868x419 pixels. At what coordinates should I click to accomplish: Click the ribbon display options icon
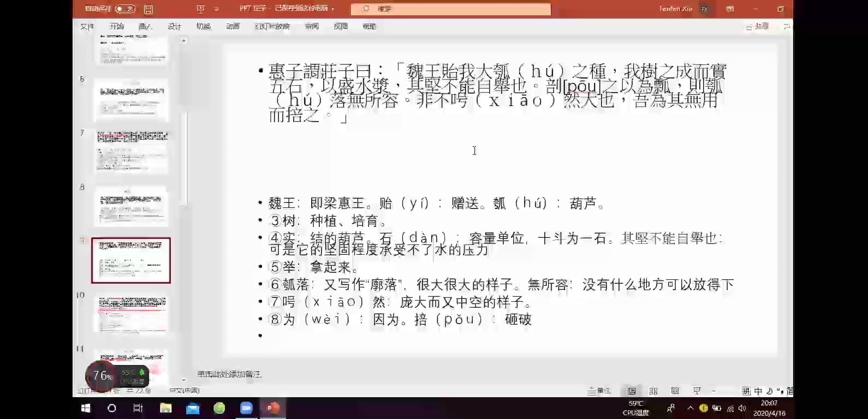point(730,9)
